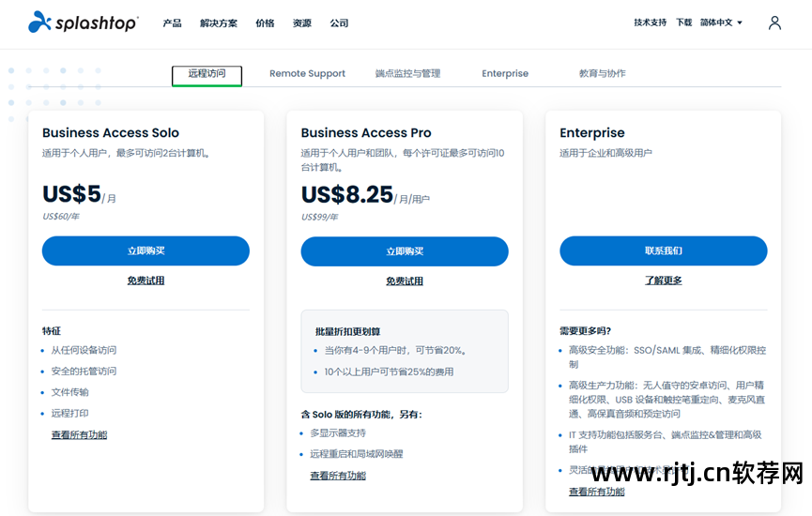
Task: Click 特征 heading in Solo card
Action: (x=52, y=331)
